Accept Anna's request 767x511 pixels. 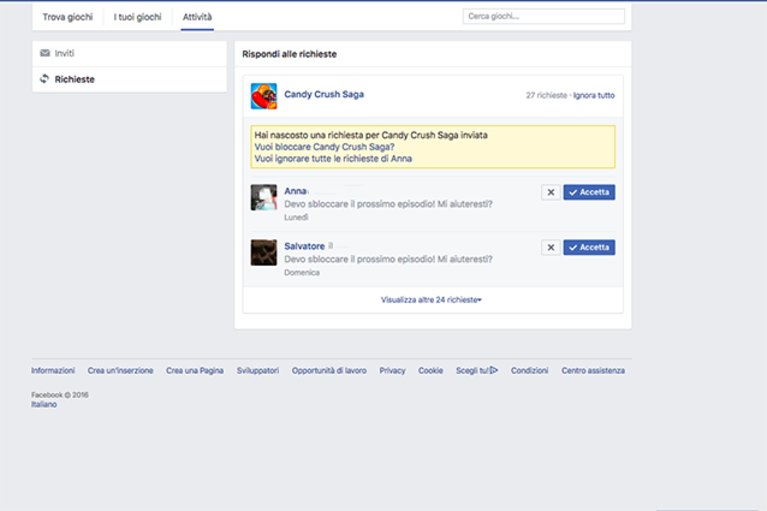click(589, 192)
